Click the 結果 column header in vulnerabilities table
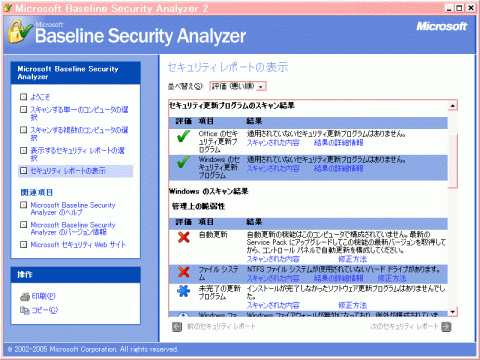The image size is (480, 360). click(x=254, y=222)
